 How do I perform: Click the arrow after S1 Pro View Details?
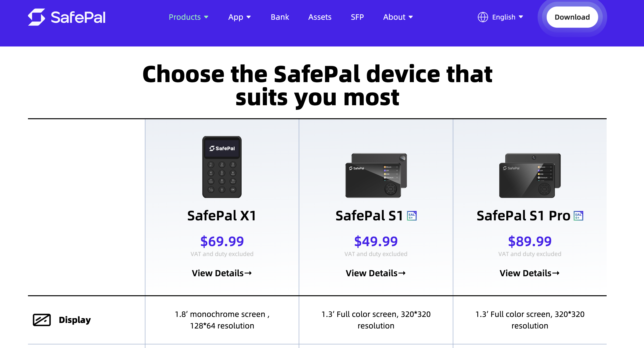pyautogui.click(x=556, y=273)
